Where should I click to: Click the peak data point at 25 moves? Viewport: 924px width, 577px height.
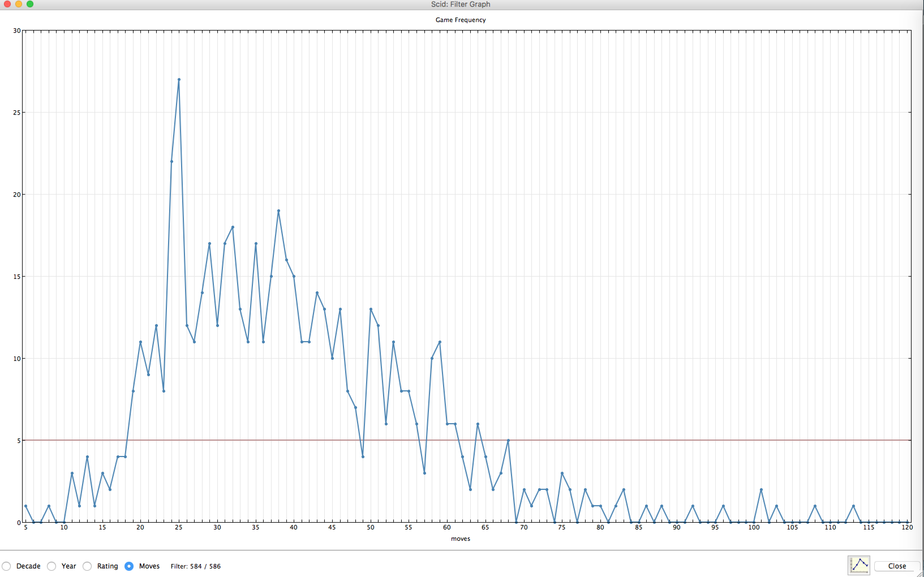point(179,80)
